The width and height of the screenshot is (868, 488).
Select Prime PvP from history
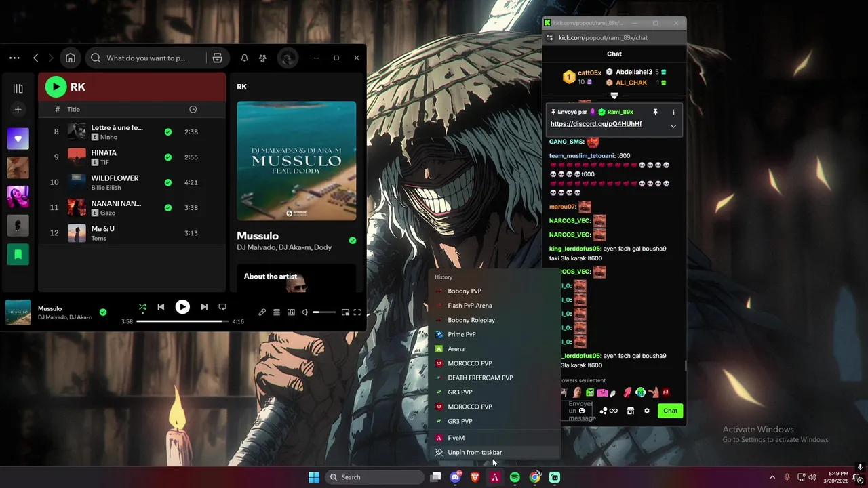(495, 334)
